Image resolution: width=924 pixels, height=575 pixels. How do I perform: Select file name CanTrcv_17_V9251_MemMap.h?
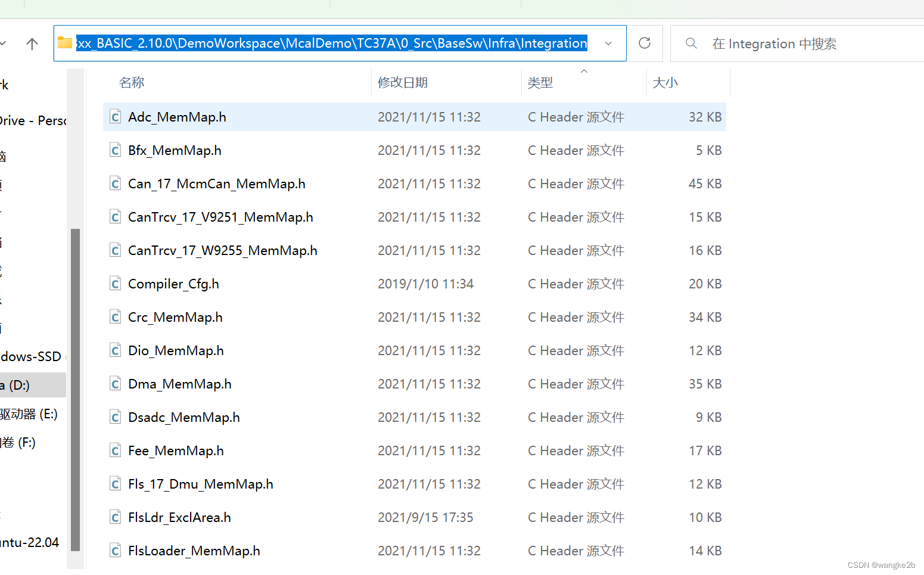(x=220, y=217)
